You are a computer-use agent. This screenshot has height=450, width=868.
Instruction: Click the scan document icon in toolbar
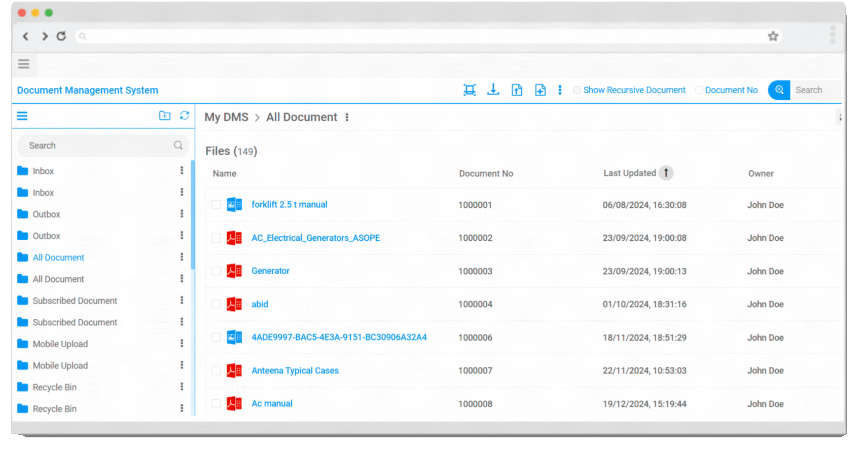click(469, 90)
